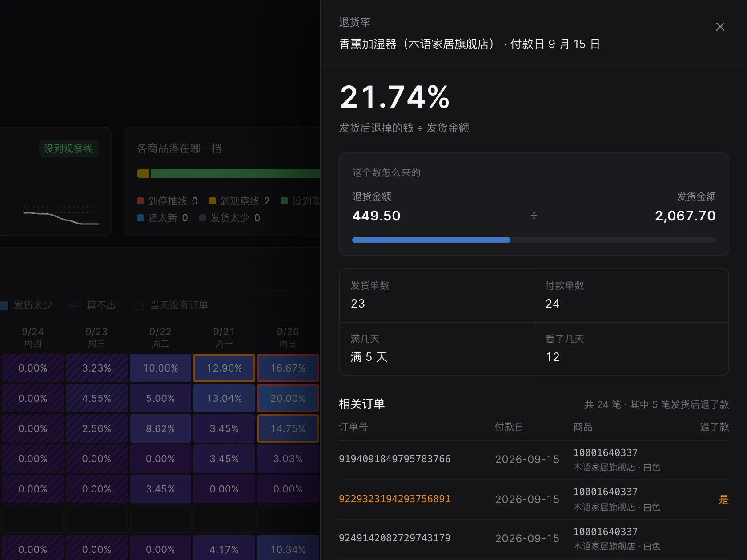
Task: Click the 14.75% heatmap cell
Action: [x=288, y=428]
